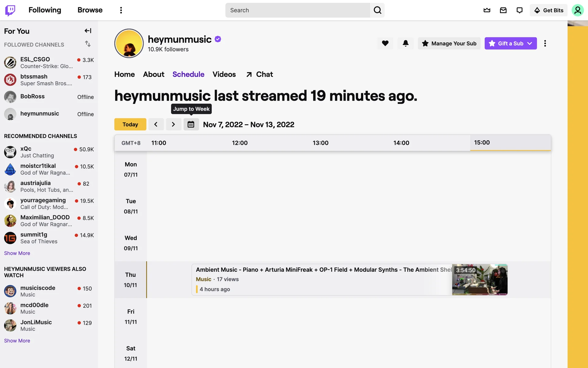Toggle the notification bell for the channel
Screen dimensions: 588x368
(405, 43)
